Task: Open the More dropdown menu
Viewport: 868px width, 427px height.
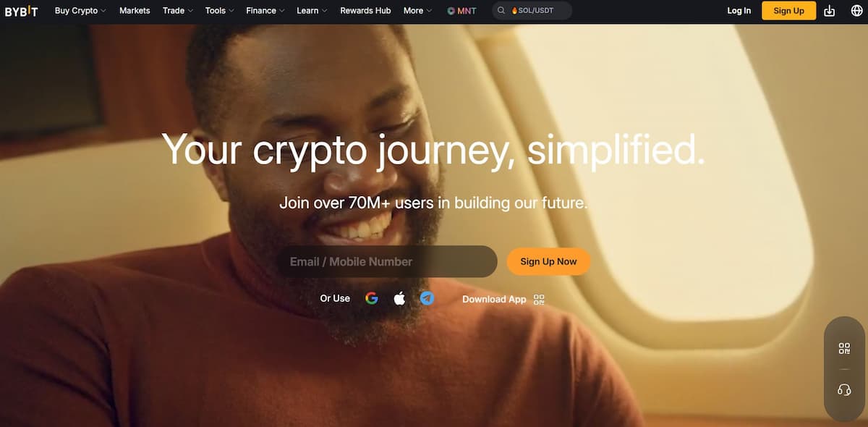Action: (x=417, y=11)
